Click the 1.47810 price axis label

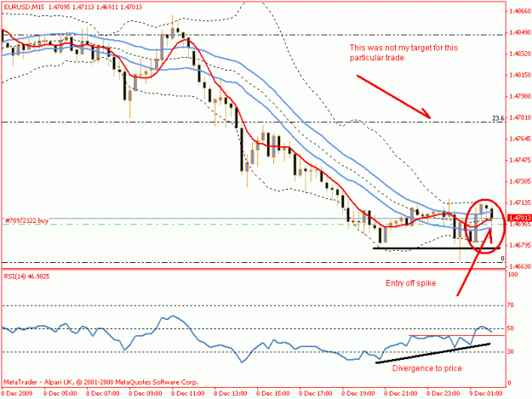click(x=520, y=117)
